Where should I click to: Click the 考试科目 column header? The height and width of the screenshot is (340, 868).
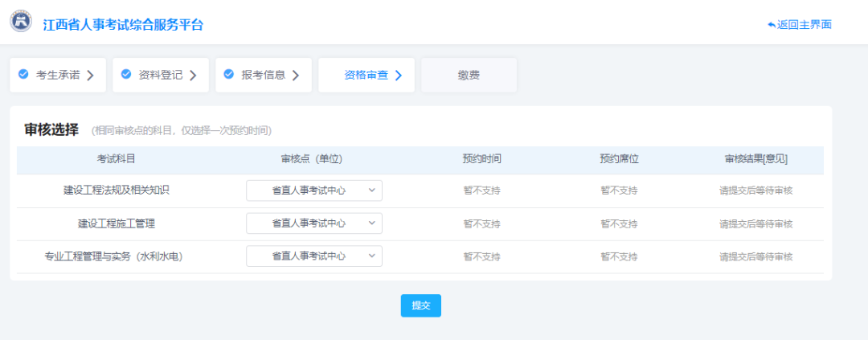tap(117, 159)
